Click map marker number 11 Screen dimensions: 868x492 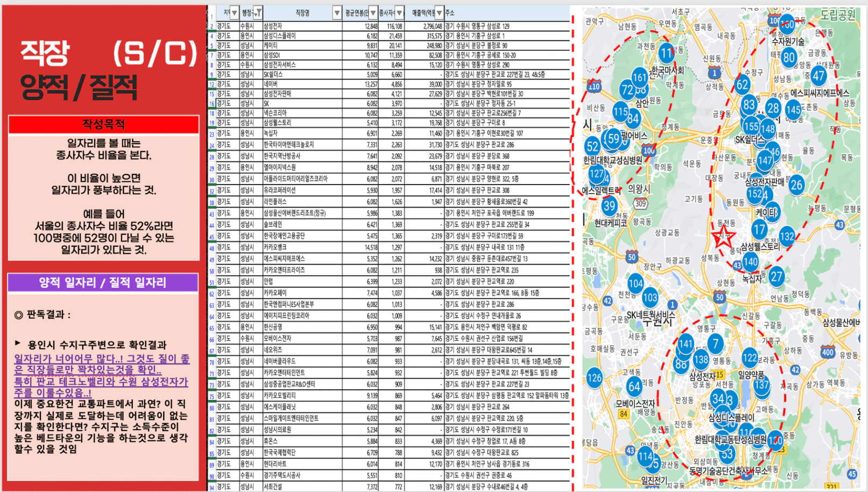(x=667, y=52)
